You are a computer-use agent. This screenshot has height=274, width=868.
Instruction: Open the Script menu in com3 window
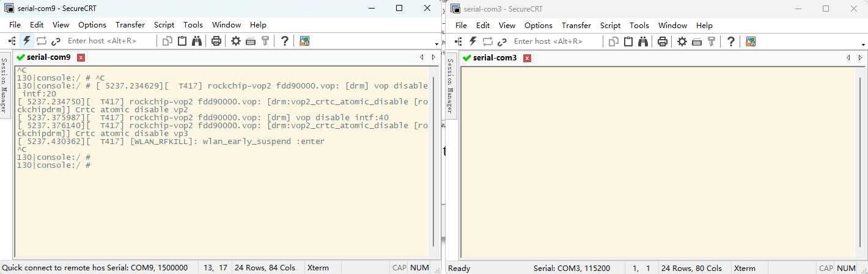(x=610, y=26)
